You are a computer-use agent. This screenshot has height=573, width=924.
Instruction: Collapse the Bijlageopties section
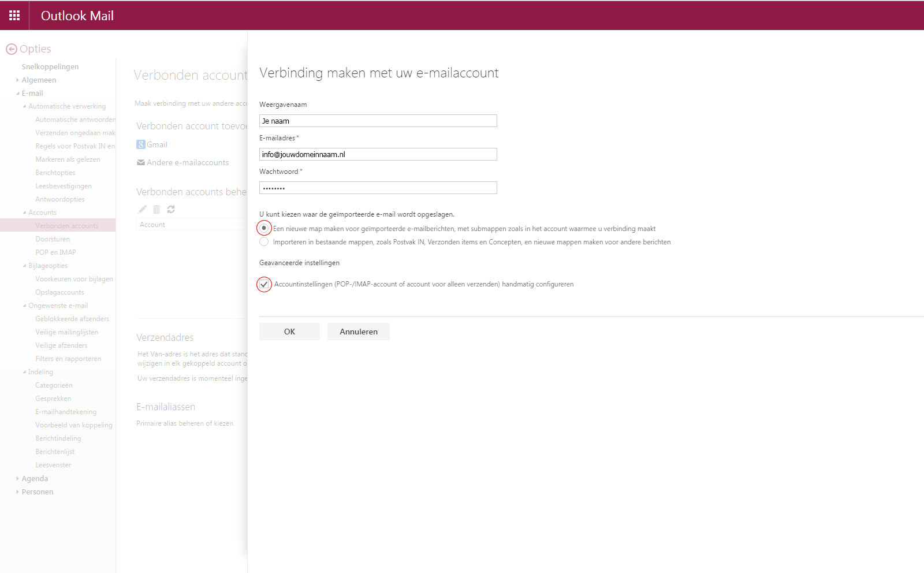pyautogui.click(x=24, y=266)
